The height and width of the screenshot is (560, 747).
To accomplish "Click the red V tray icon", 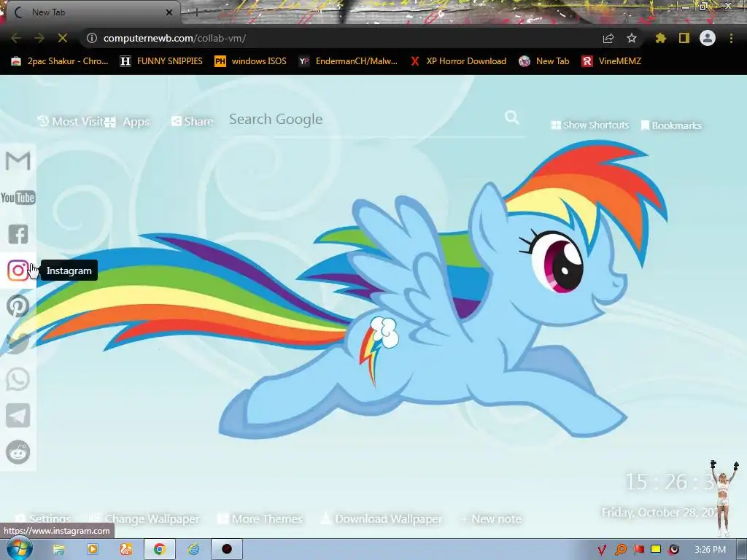I will pyautogui.click(x=602, y=550).
